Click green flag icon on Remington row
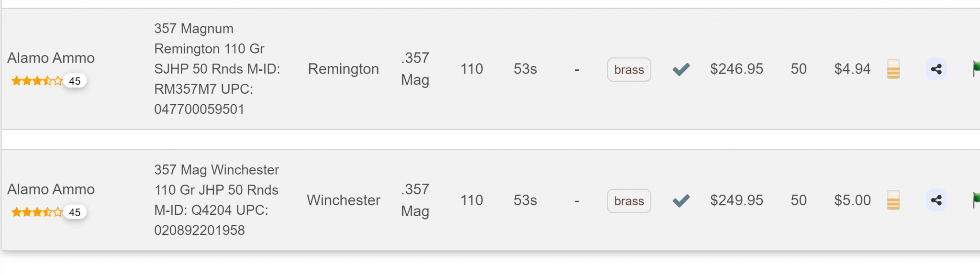This screenshot has height=275, width=980. pos(976,69)
